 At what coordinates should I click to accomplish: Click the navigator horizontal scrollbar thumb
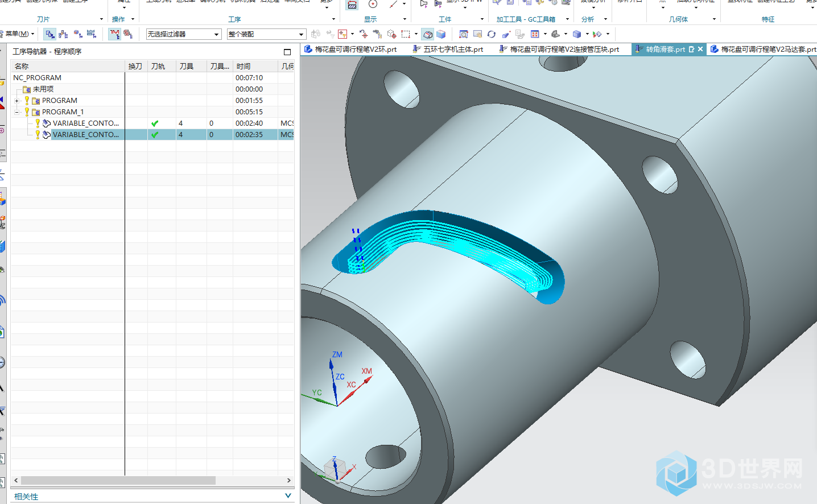pos(118,481)
